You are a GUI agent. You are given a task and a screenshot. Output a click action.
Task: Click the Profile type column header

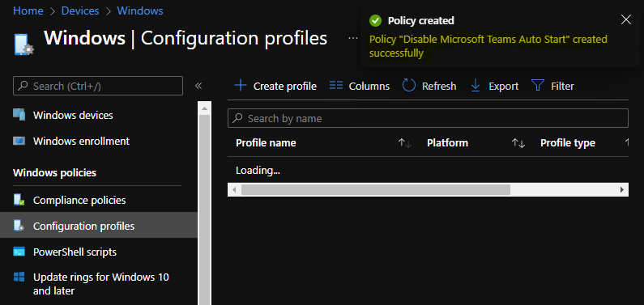pyautogui.click(x=568, y=143)
